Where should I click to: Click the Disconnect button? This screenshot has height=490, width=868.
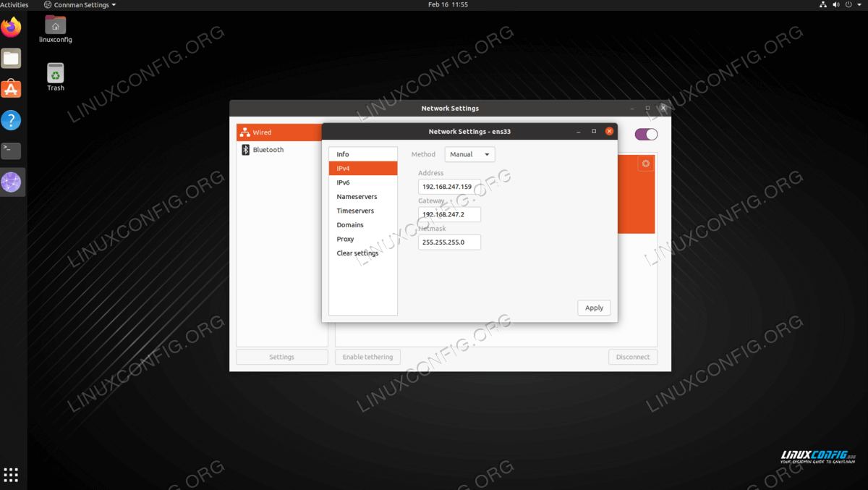[633, 357]
